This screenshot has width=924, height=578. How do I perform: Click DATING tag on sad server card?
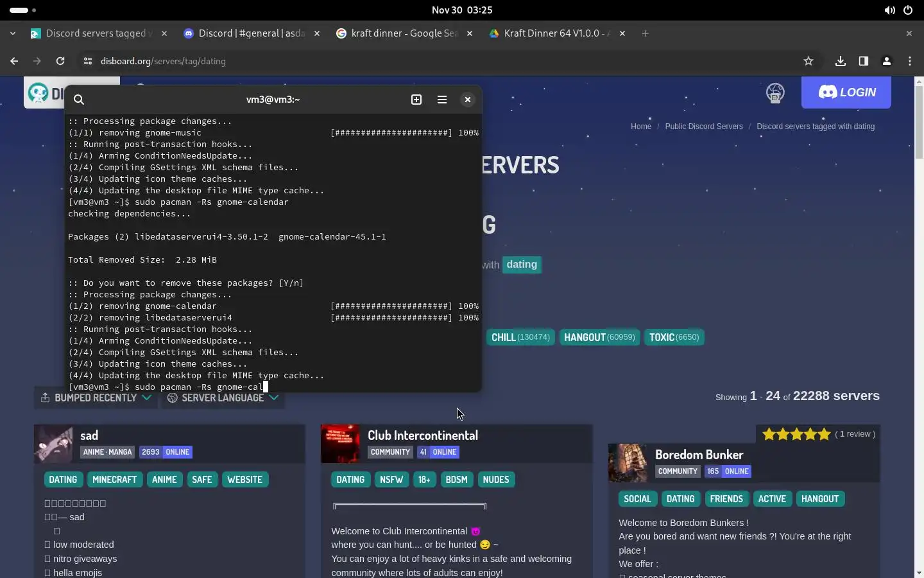tap(63, 480)
